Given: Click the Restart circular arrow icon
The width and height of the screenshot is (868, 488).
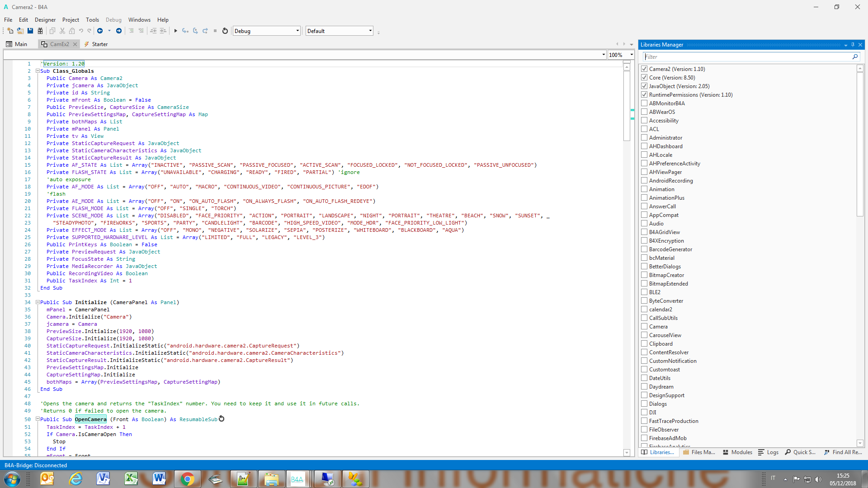Looking at the screenshot, I should [225, 31].
